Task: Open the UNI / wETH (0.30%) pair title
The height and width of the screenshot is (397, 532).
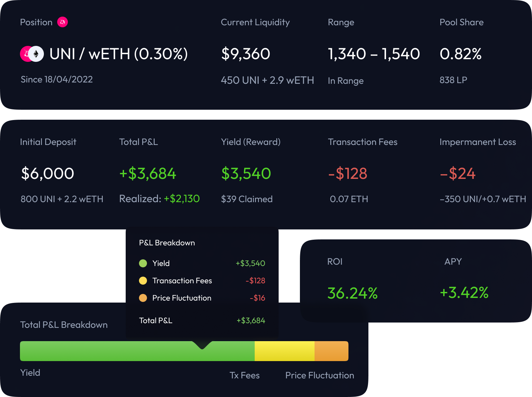Action: 118,54
